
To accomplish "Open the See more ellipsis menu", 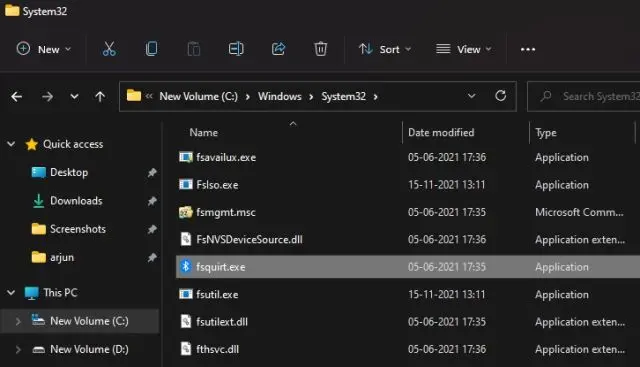I will coord(528,49).
